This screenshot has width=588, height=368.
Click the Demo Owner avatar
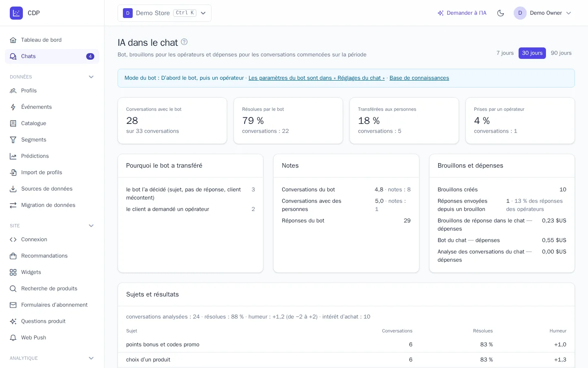520,13
